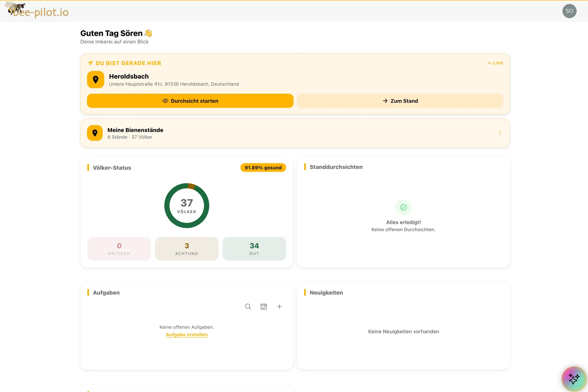Open the tasks calendar icon

264,306
